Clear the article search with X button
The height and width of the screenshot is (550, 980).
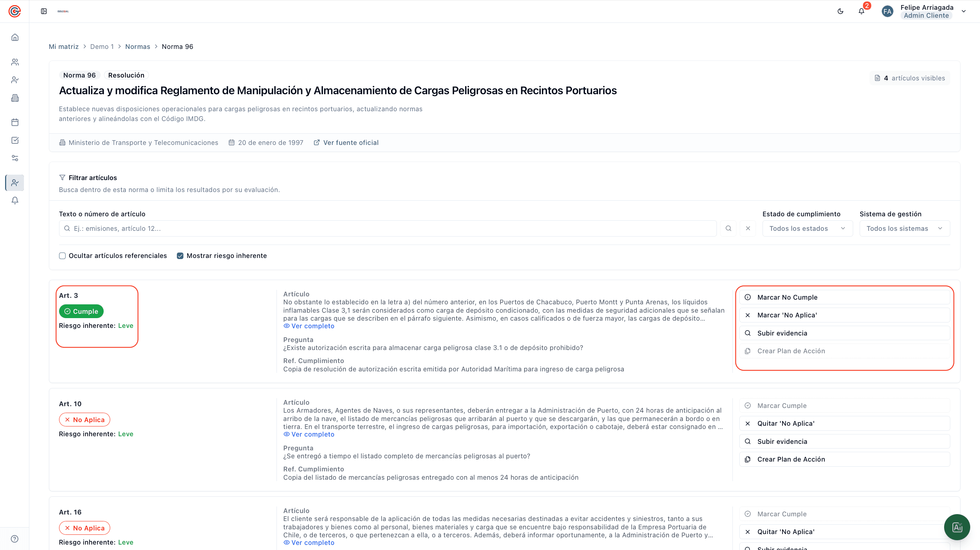click(748, 228)
